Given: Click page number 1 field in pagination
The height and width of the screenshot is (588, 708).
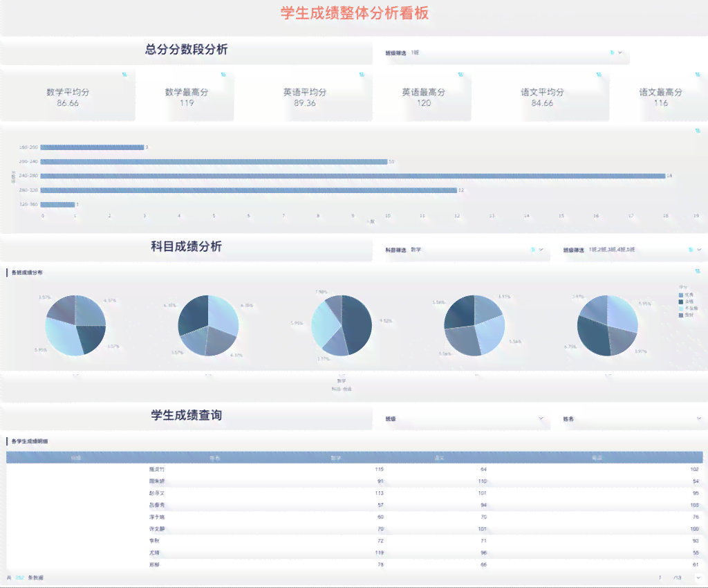Looking at the screenshot, I should click(660, 578).
